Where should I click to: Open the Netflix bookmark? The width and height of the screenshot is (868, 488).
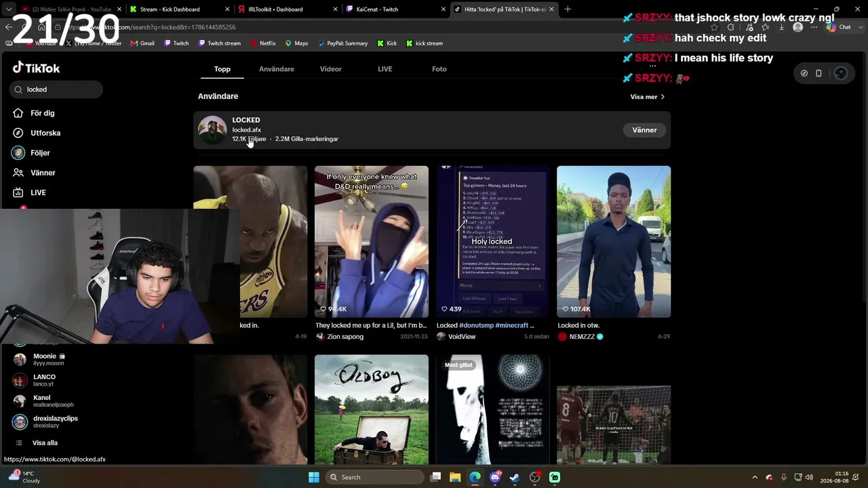(262, 43)
